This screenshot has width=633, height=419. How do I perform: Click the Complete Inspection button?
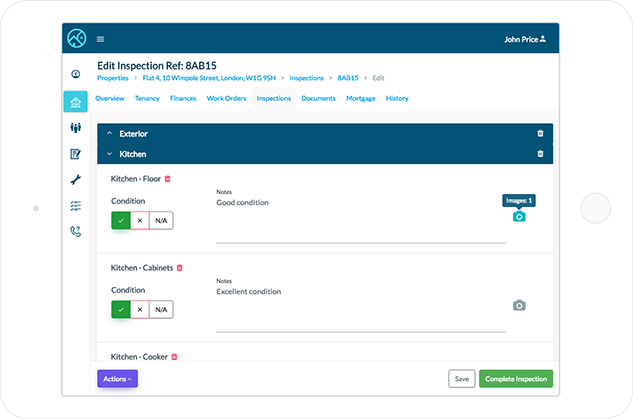516,379
